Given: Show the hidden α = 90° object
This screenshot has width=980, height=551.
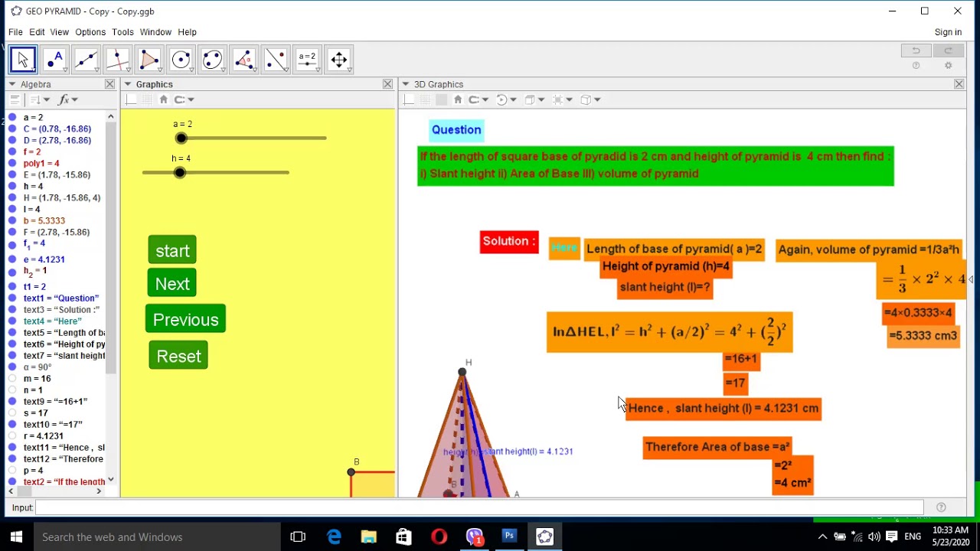Looking at the screenshot, I should pyautogui.click(x=12, y=367).
